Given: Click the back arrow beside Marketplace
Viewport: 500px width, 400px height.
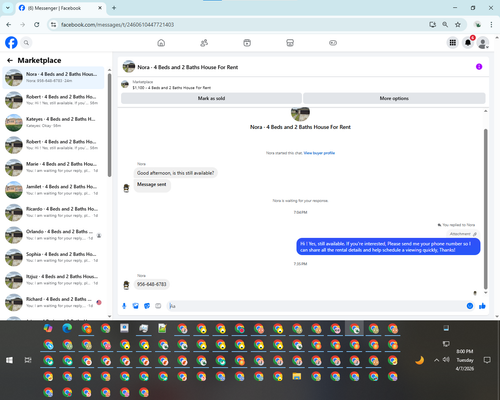Looking at the screenshot, I should (10, 60).
